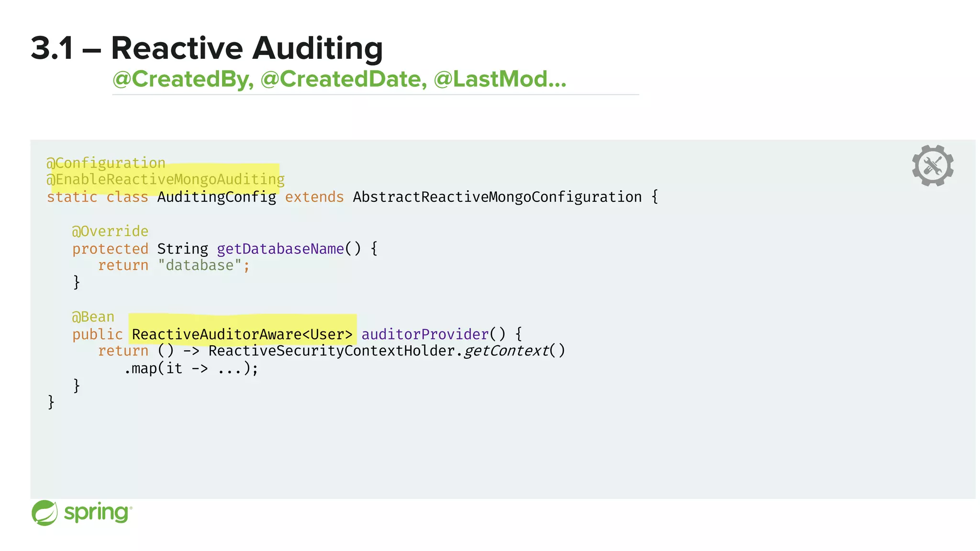Click the method name 'auditorProvider'
The image size is (980, 551).
point(425,334)
